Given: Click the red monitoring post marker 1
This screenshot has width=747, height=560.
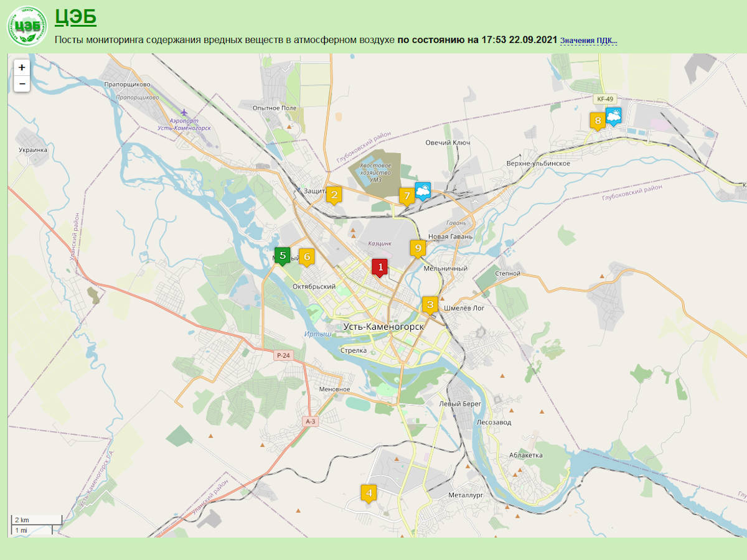Looking at the screenshot, I should (x=380, y=267).
